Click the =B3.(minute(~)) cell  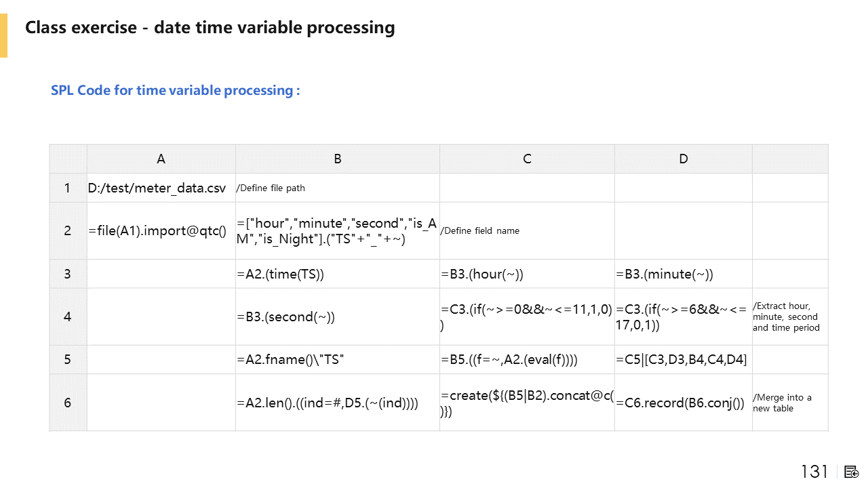point(665,274)
